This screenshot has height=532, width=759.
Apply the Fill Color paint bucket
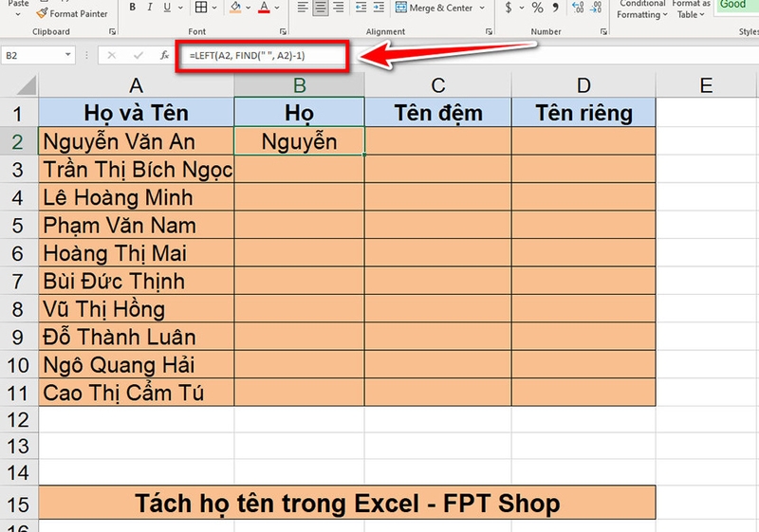[x=235, y=8]
